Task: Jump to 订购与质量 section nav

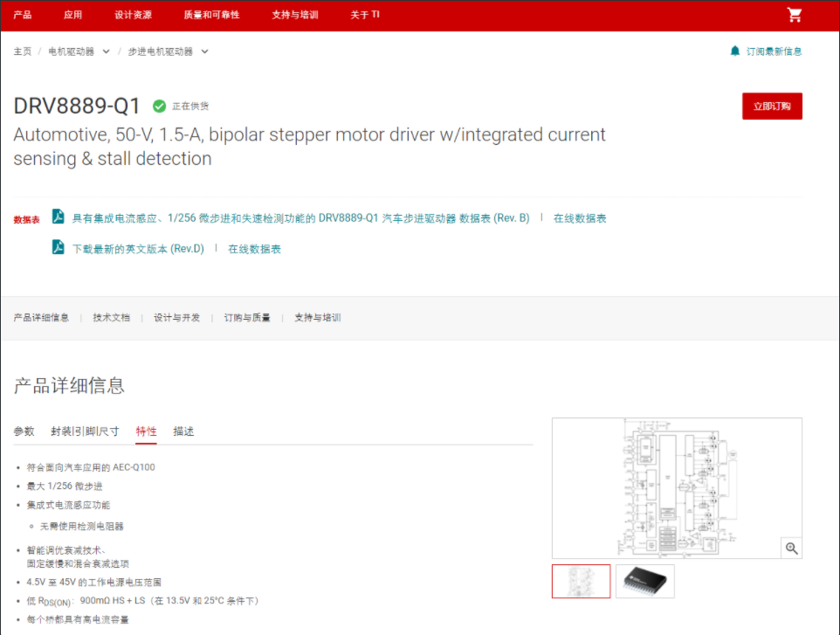Action: coord(247,318)
